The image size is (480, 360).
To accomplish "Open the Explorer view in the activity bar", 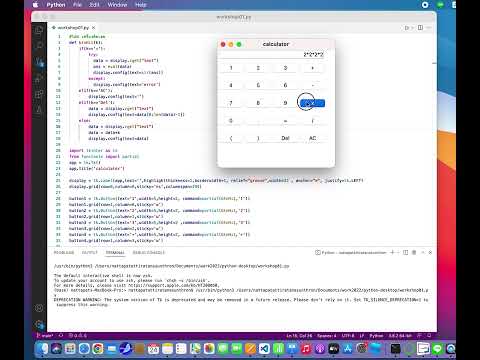I will click(39, 30).
